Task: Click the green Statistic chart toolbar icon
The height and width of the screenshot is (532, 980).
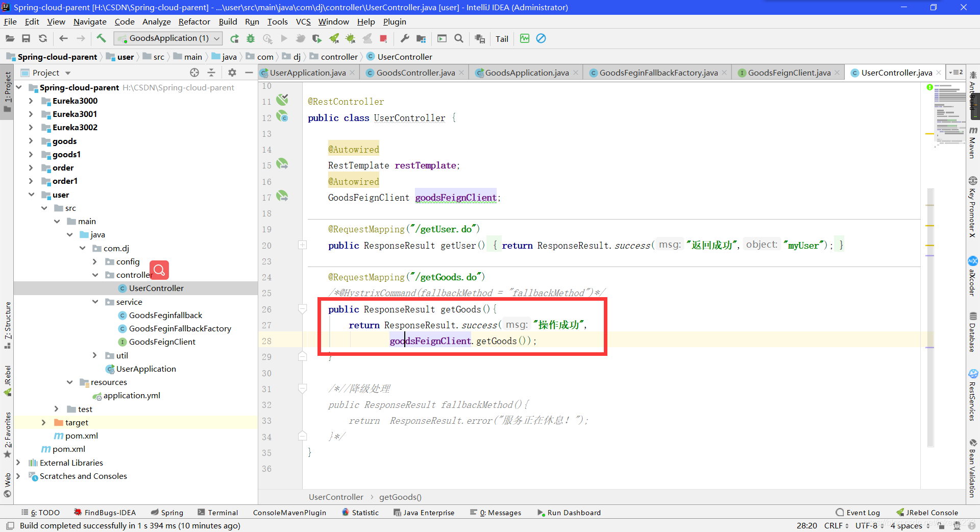Action: coord(524,38)
